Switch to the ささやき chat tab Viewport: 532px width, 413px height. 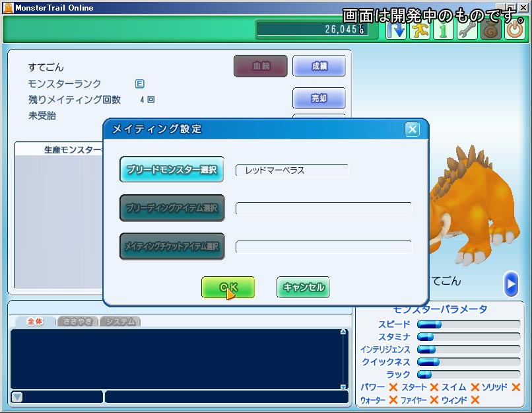pyautogui.click(x=78, y=321)
